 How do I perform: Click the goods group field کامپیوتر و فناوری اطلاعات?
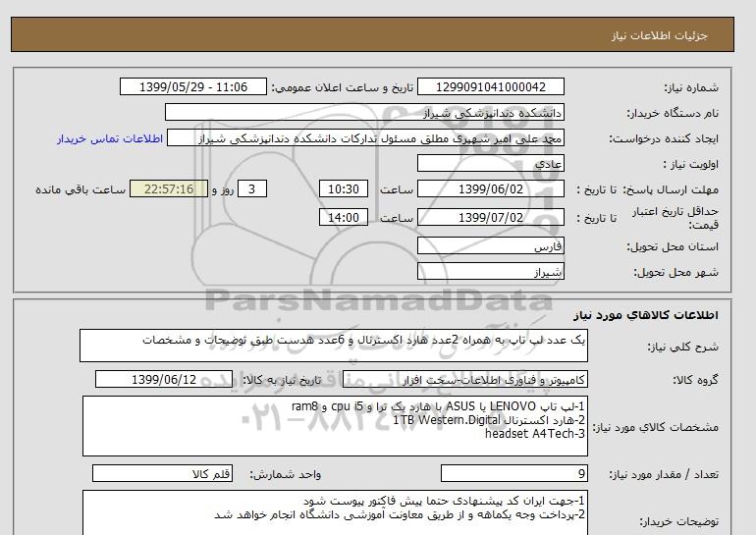(465, 379)
